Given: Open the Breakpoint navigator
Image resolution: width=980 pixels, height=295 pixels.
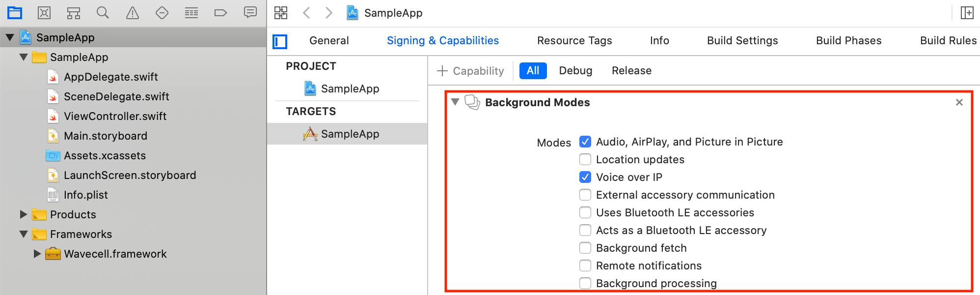Looking at the screenshot, I should (221, 13).
